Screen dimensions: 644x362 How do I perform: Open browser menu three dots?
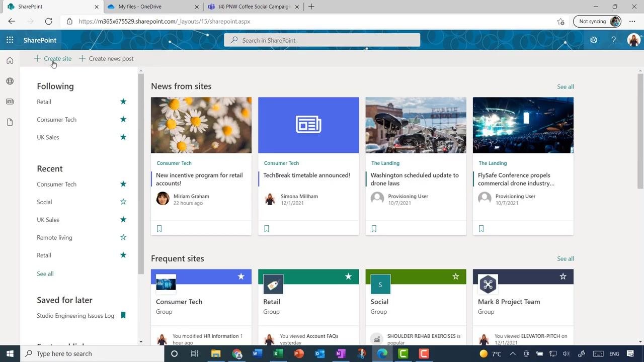tap(632, 21)
